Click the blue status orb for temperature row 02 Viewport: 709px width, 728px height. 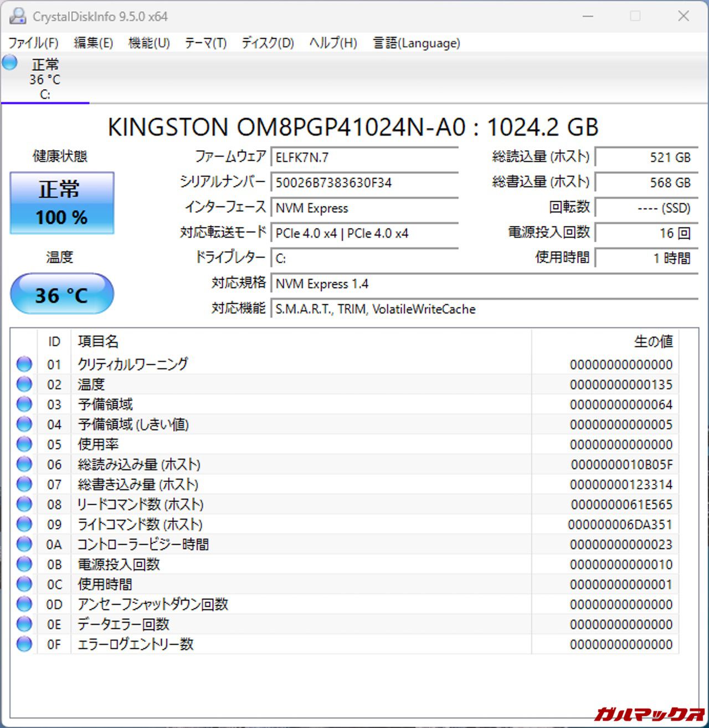(24, 384)
